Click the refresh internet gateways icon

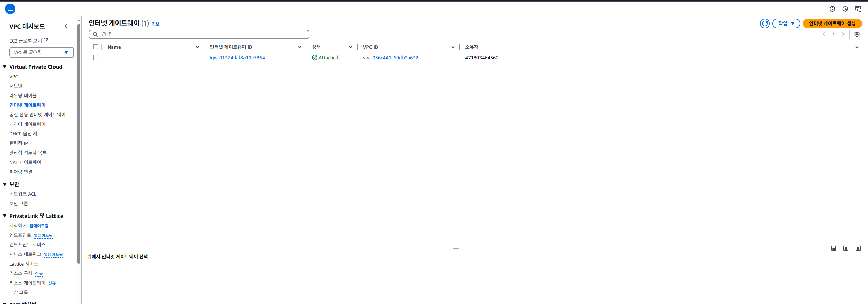tap(764, 23)
